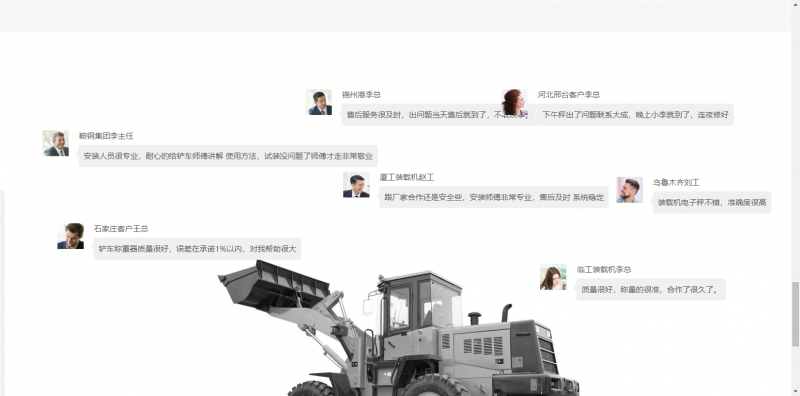The height and width of the screenshot is (396, 800).
Task: Click avatar of 锦州港李总
Action: point(318,103)
